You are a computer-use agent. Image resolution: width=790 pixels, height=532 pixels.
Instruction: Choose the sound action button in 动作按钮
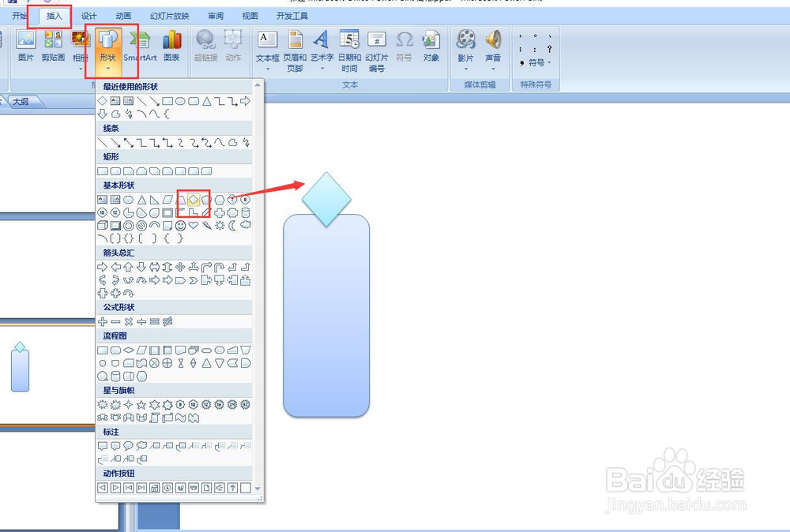pyautogui.click(x=220, y=488)
